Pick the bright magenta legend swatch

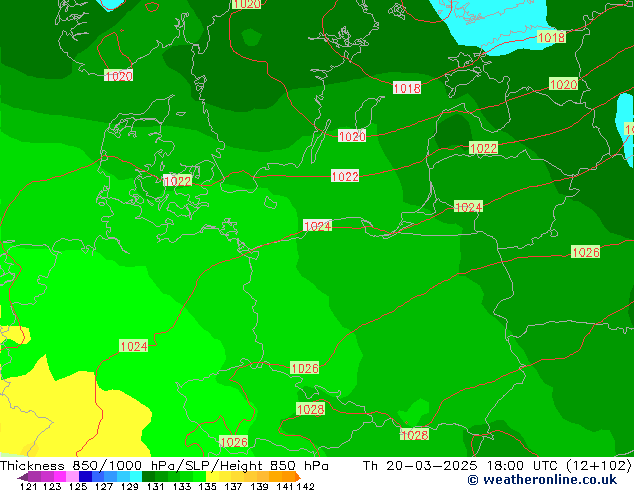click(60, 477)
